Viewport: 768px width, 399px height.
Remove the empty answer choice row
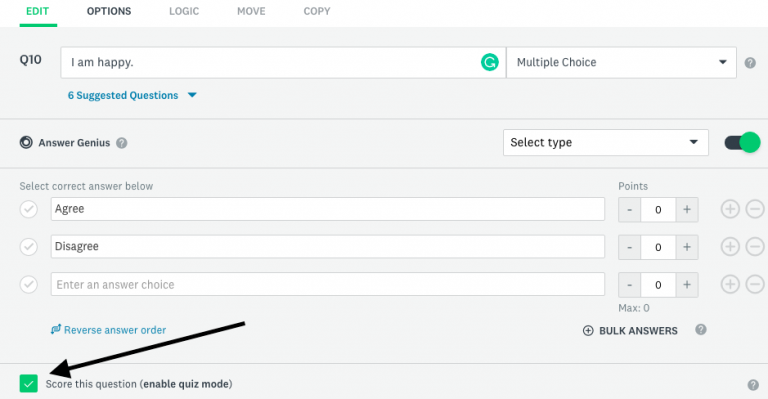tap(755, 284)
